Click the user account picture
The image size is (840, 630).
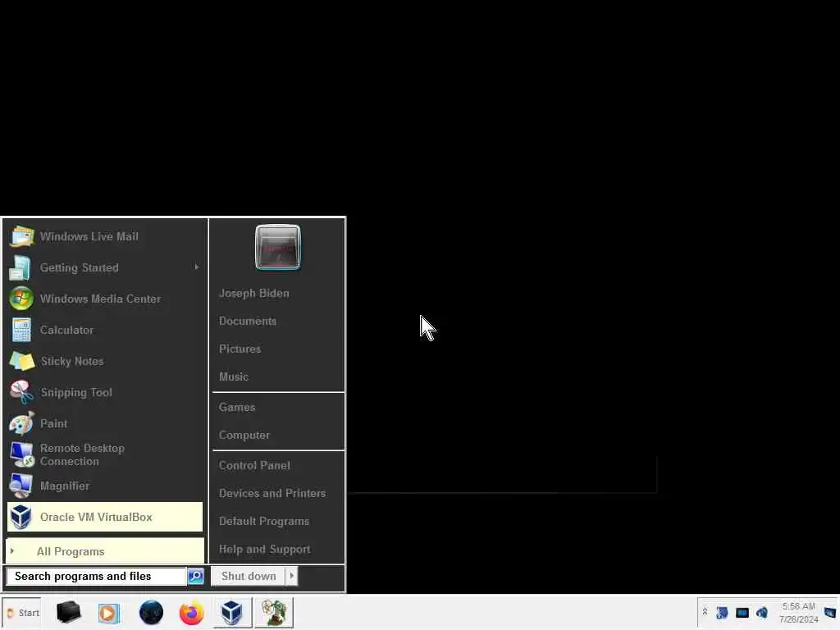(278, 247)
